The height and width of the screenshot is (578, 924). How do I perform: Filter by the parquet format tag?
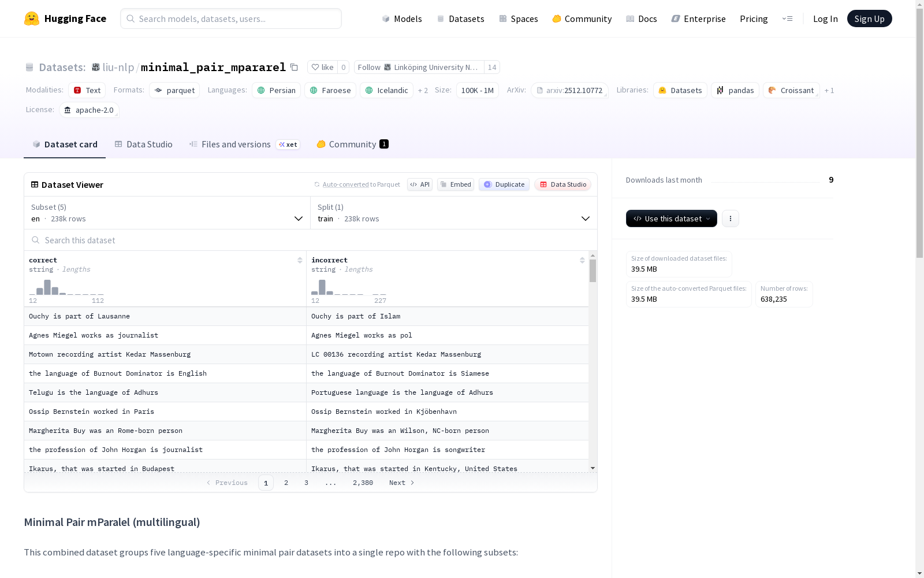pos(174,90)
